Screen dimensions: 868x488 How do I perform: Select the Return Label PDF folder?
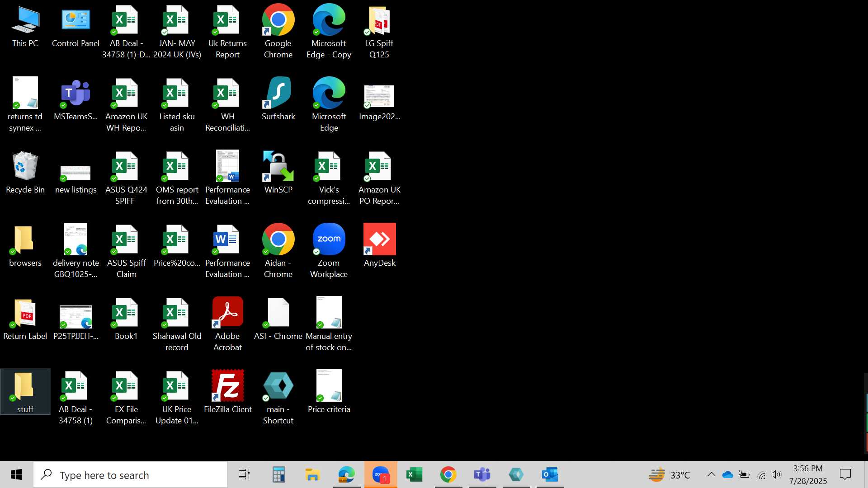coord(25,319)
